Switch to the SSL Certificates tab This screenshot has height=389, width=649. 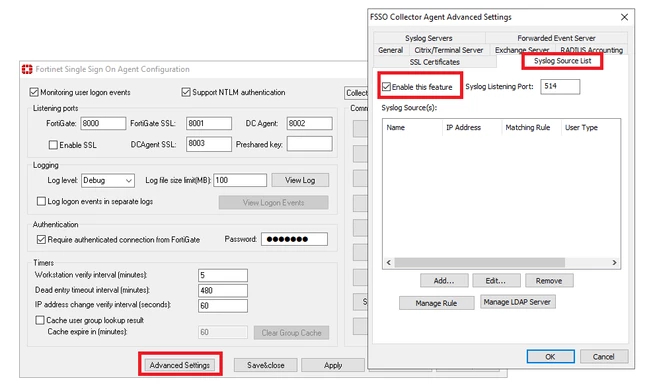435,62
